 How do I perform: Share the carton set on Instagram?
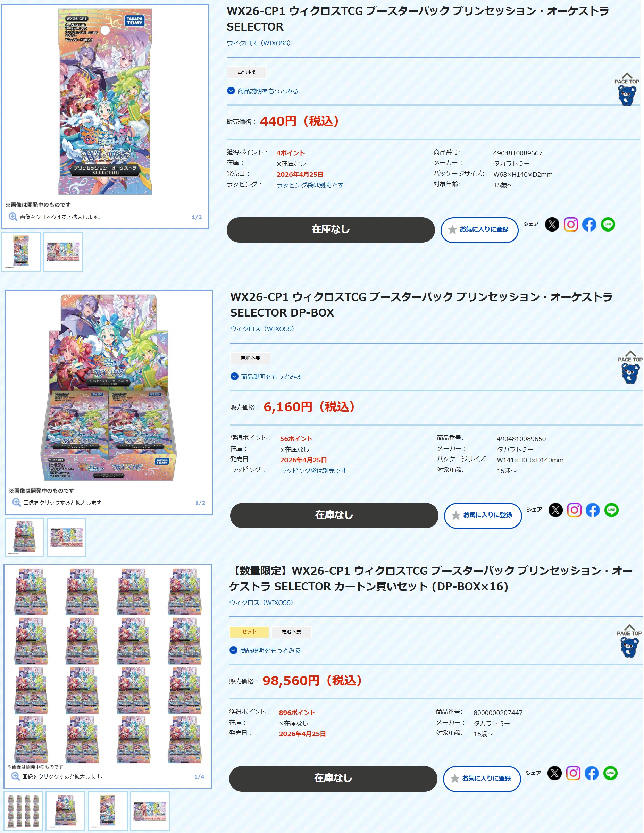tap(573, 773)
